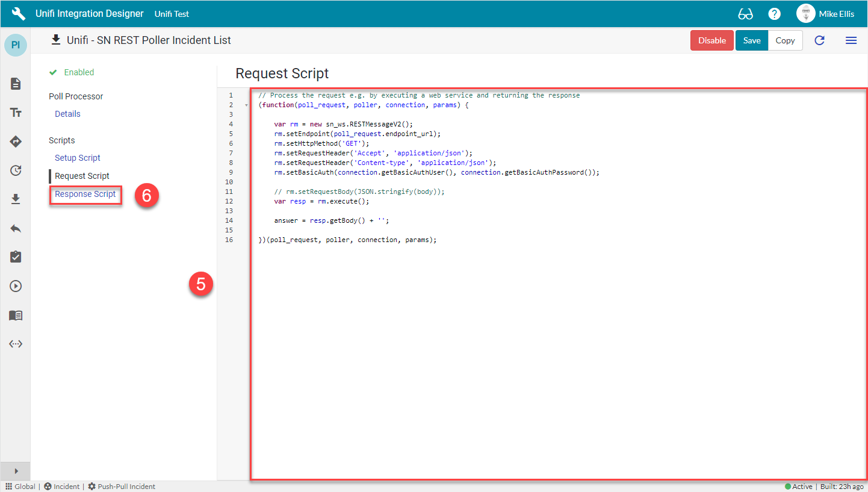Save the Request Script changes
The width and height of the screenshot is (868, 492).
(x=751, y=40)
